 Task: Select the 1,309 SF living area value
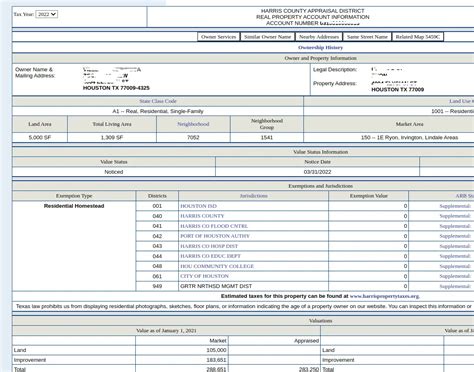click(x=112, y=138)
